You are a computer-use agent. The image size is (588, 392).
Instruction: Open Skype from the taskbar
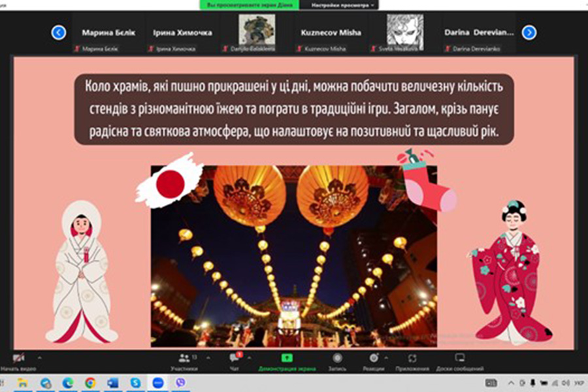point(135,383)
